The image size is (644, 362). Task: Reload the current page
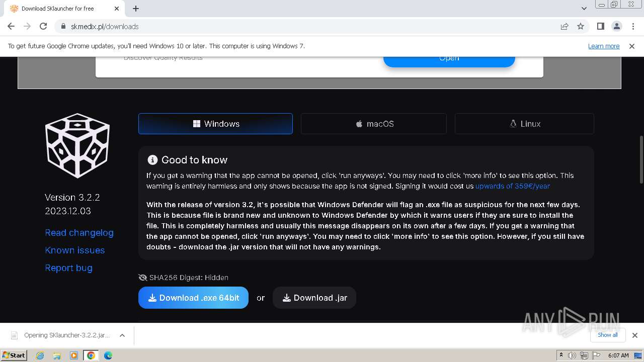coord(43,27)
